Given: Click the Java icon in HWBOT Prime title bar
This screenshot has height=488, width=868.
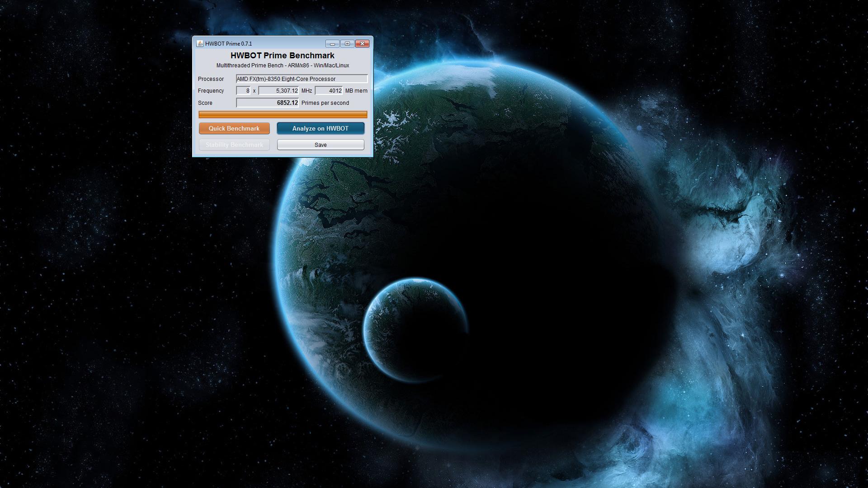Looking at the screenshot, I should point(200,44).
